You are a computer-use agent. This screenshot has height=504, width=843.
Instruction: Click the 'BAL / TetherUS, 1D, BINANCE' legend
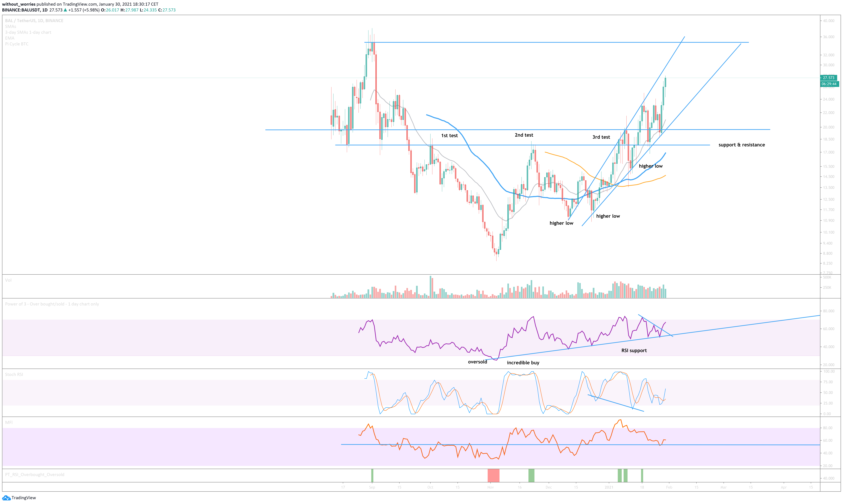(34, 21)
